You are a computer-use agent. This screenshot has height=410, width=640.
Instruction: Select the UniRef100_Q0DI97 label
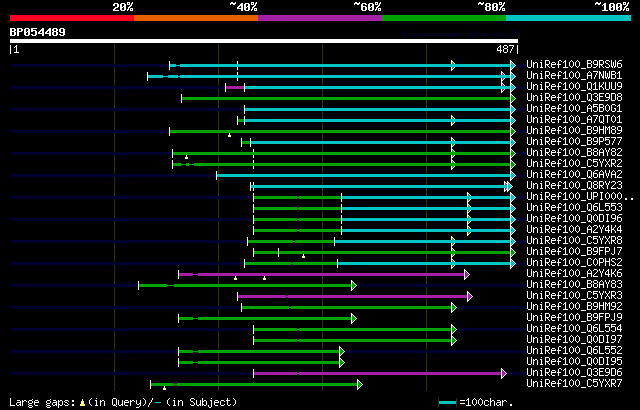coord(574,340)
